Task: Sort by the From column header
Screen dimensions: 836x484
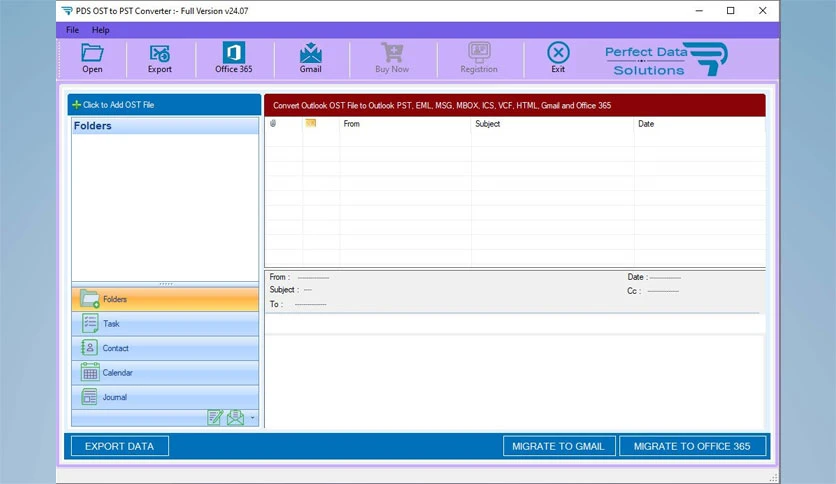Action: (x=405, y=124)
